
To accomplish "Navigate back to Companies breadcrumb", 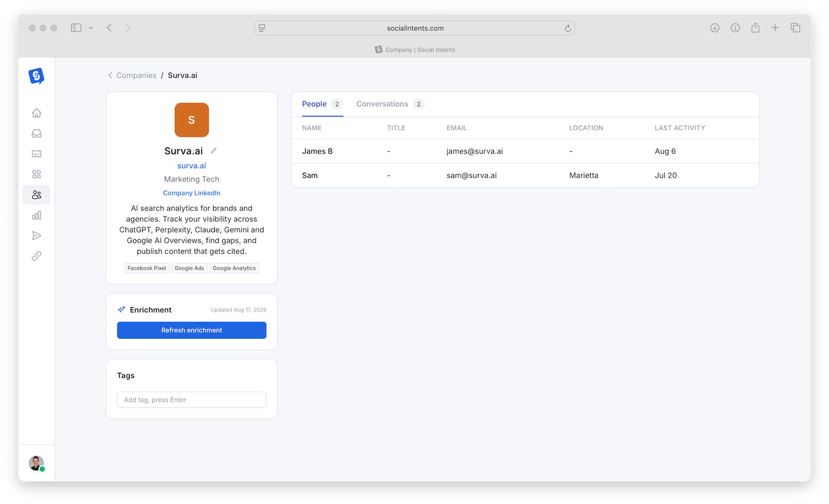I will [136, 75].
